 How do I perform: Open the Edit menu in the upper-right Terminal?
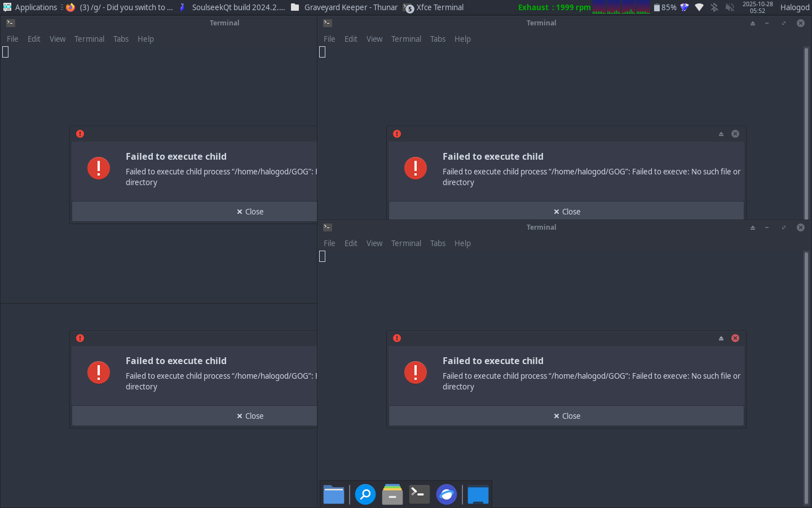click(x=351, y=39)
